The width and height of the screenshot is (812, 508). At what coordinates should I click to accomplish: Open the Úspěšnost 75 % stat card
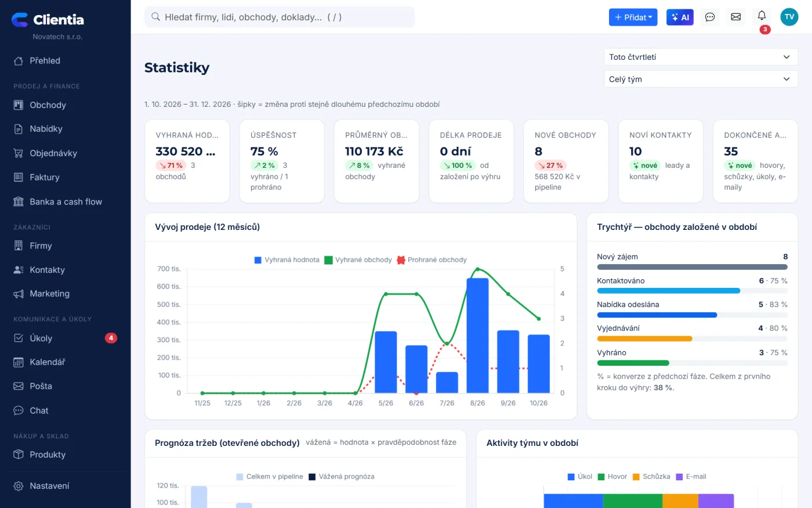282,161
